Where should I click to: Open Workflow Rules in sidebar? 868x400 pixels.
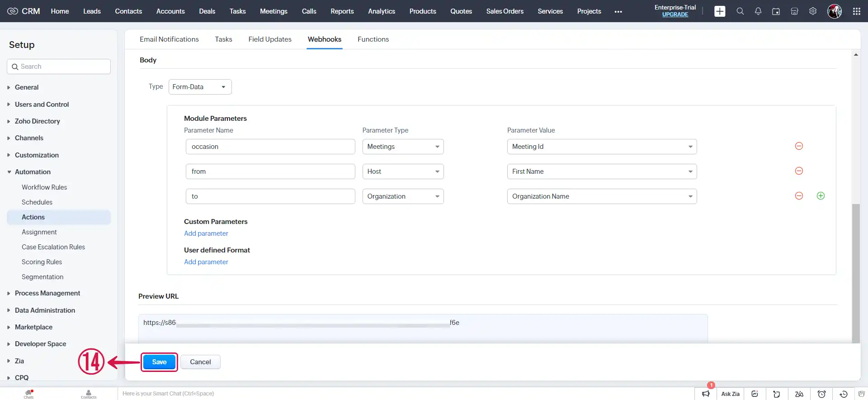click(x=44, y=187)
